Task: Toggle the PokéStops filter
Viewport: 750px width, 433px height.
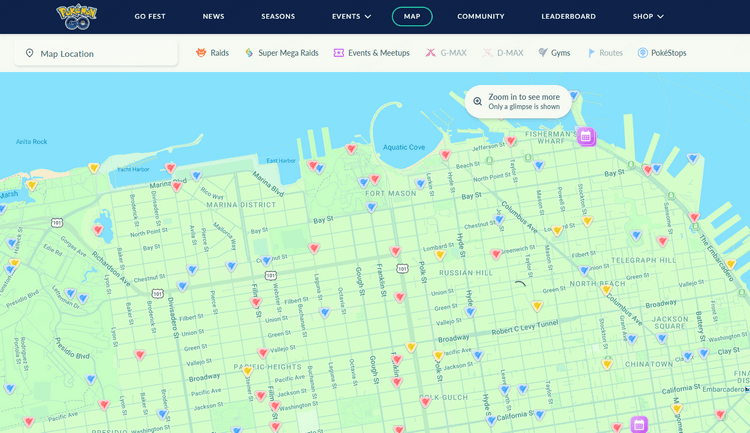Action: click(x=662, y=53)
